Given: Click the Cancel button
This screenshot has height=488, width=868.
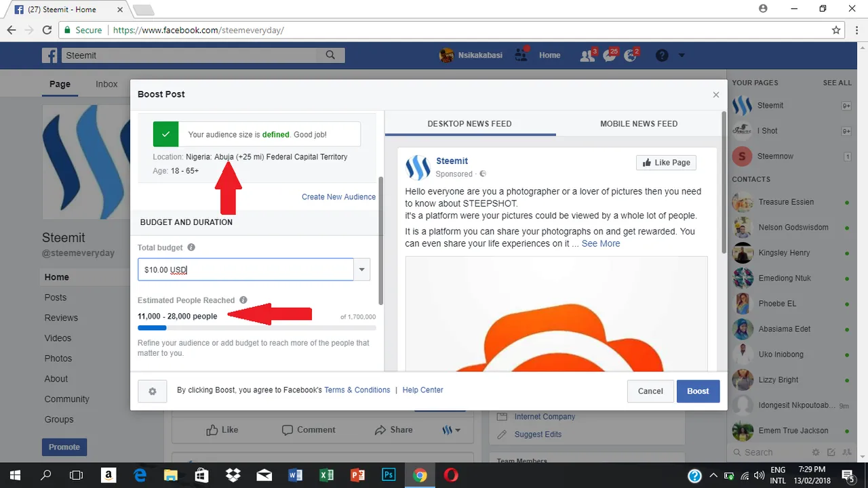Looking at the screenshot, I should (x=650, y=391).
